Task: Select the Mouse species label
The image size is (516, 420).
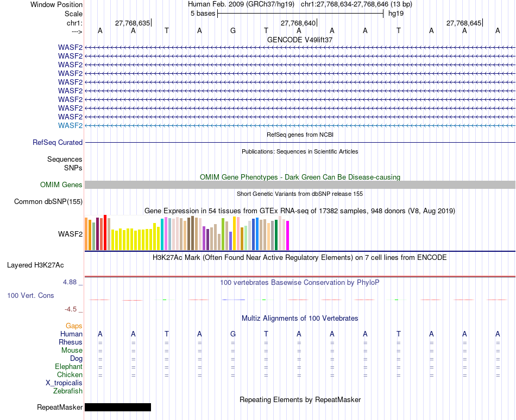Action: pyautogui.click(x=72, y=351)
